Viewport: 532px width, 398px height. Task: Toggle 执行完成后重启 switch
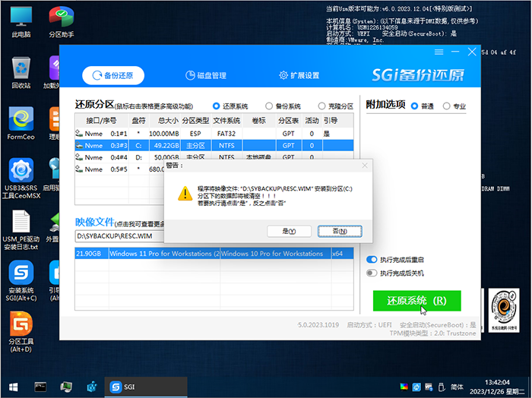(x=372, y=260)
